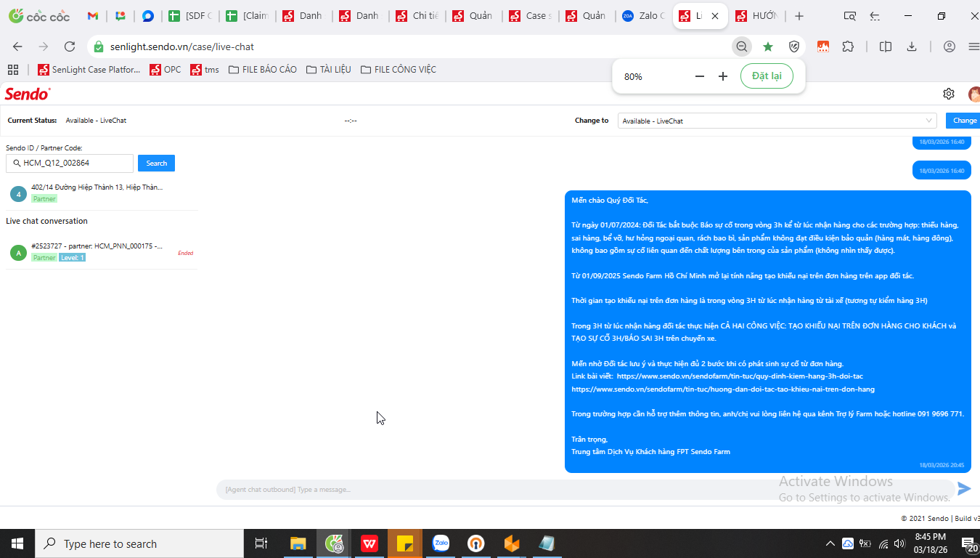Open the browser downloads icon
Viewport: 980px width, 558px height.
coord(912,46)
